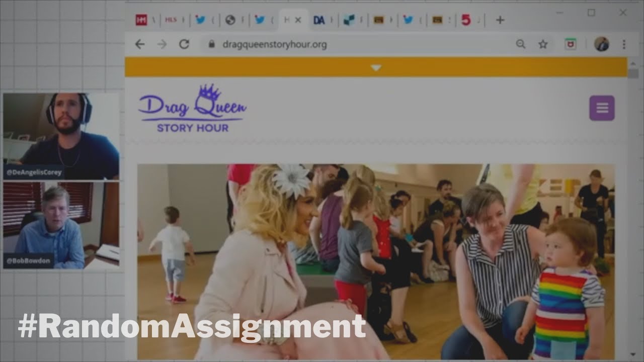Maximize the Chrome window
The height and width of the screenshot is (362, 644).
591,13
